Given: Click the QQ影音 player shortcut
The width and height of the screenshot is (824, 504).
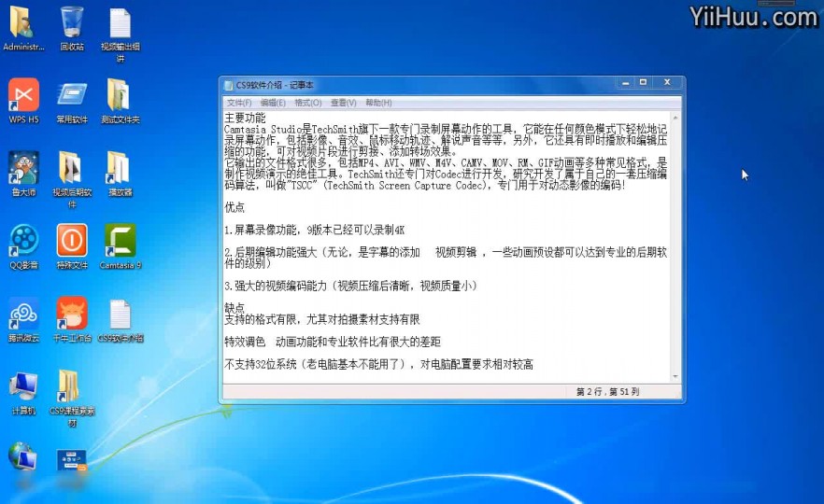Looking at the screenshot, I should (x=23, y=246).
